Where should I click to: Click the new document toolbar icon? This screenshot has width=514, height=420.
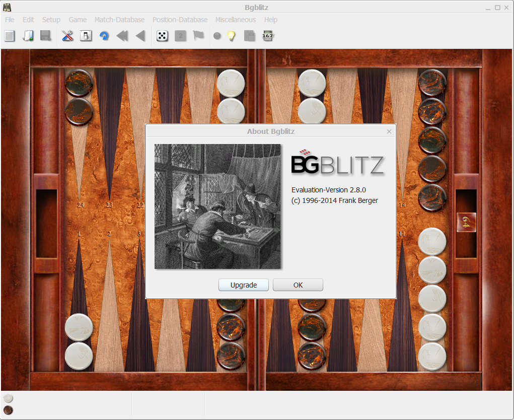(x=10, y=36)
